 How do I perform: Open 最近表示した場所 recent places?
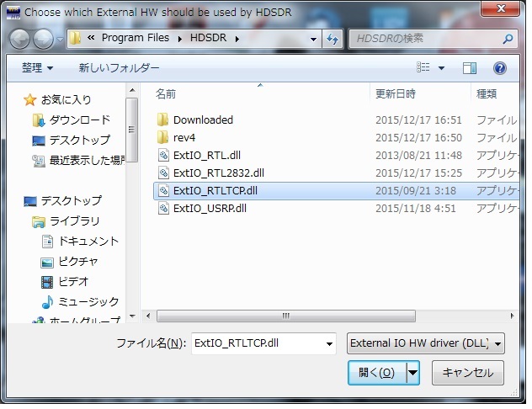pyautogui.click(x=88, y=160)
